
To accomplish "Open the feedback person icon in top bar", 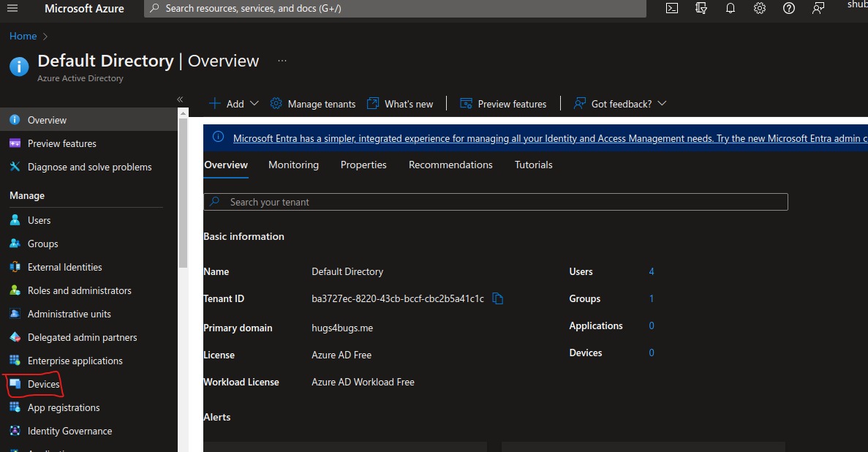I will (x=818, y=8).
